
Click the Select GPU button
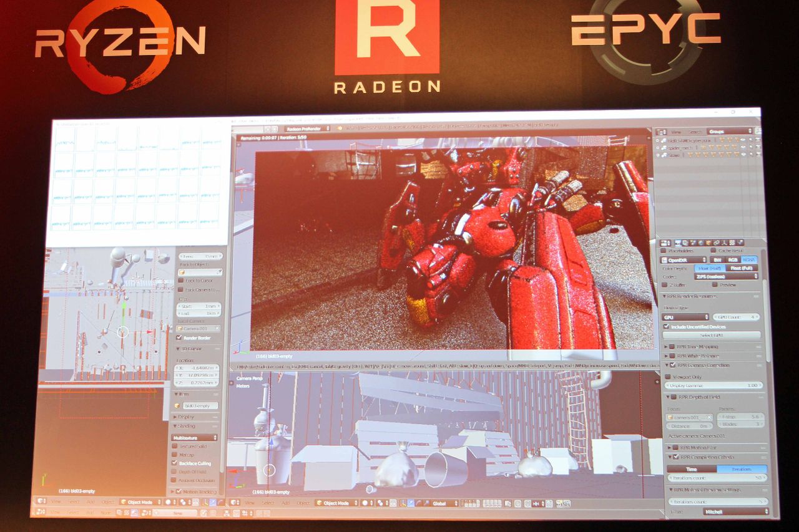point(712,336)
